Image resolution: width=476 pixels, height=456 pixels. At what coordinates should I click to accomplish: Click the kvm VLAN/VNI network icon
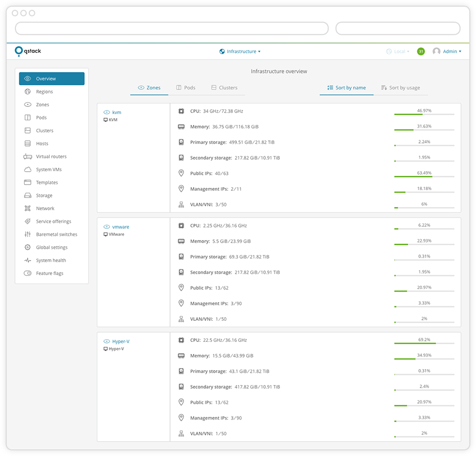(181, 205)
